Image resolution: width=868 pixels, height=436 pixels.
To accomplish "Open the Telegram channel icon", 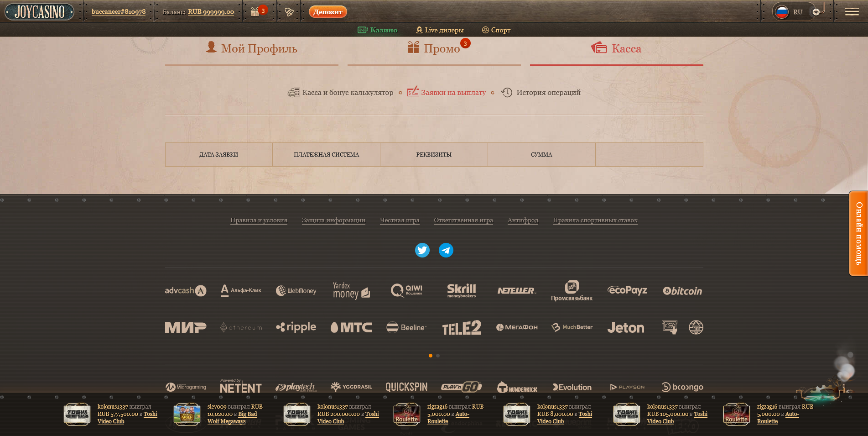I will click(446, 250).
